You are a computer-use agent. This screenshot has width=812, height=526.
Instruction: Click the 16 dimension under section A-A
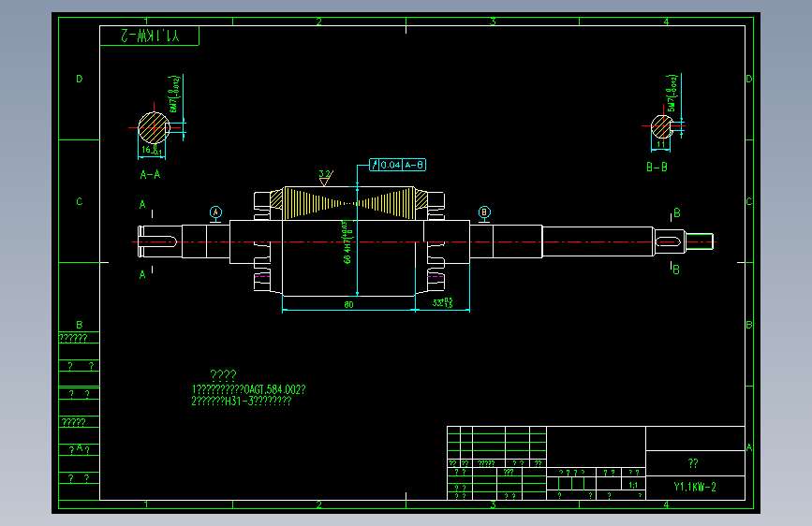click(x=151, y=150)
